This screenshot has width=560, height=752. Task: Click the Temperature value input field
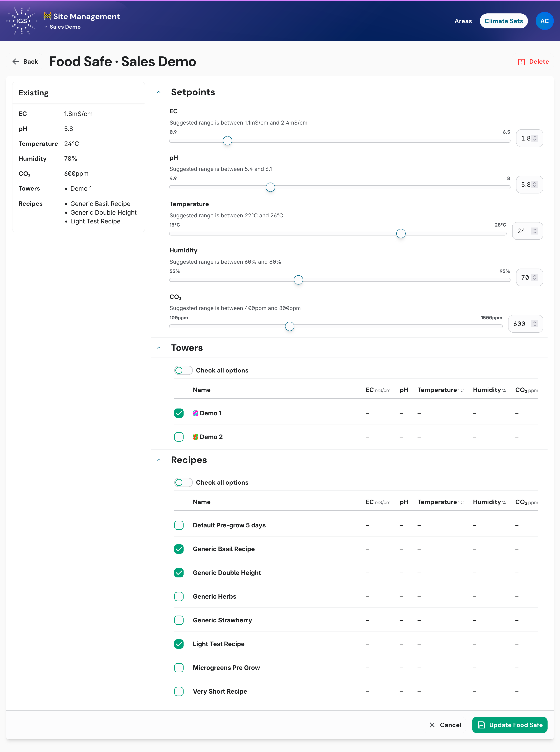point(527,231)
